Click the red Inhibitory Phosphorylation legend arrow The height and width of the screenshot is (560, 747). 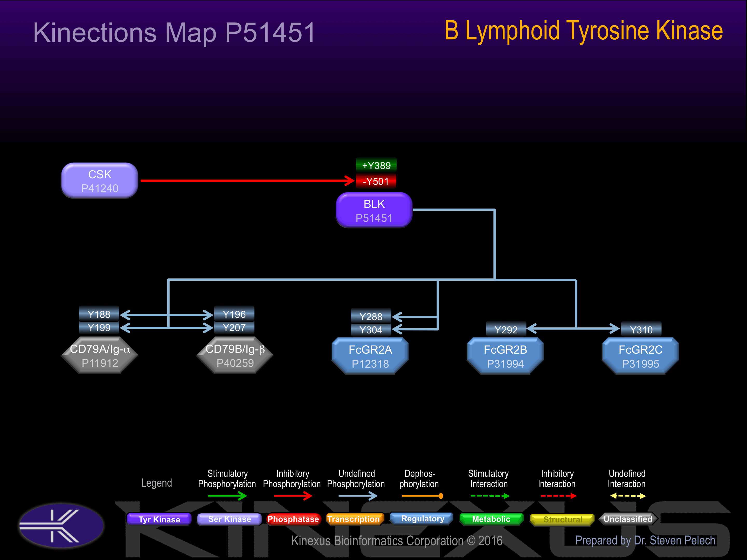[293, 496]
